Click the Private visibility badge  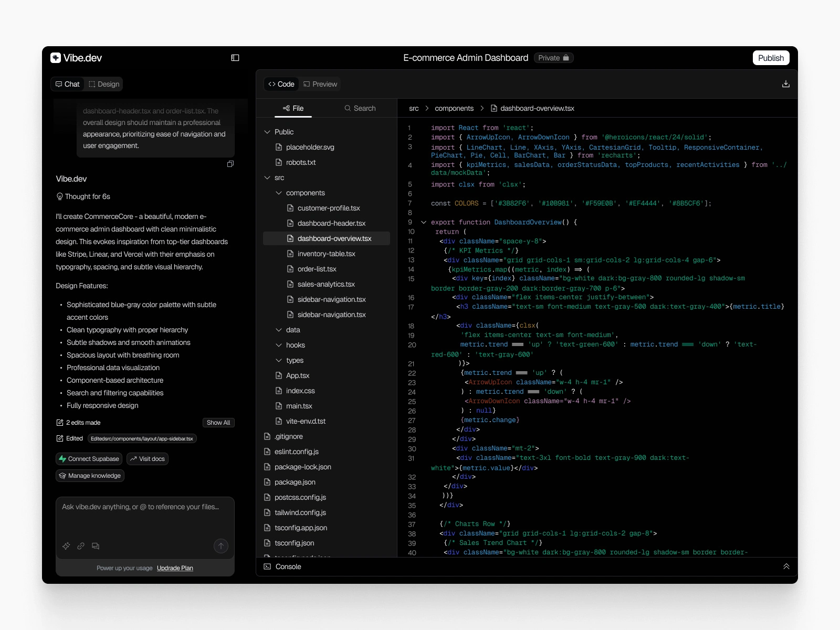click(553, 58)
